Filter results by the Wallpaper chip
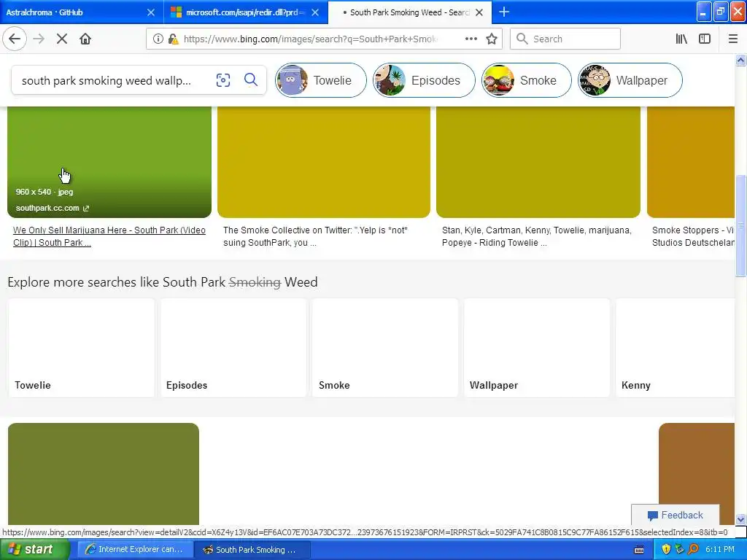The height and width of the screenshot is (560, 747). [x=630, y=80]
